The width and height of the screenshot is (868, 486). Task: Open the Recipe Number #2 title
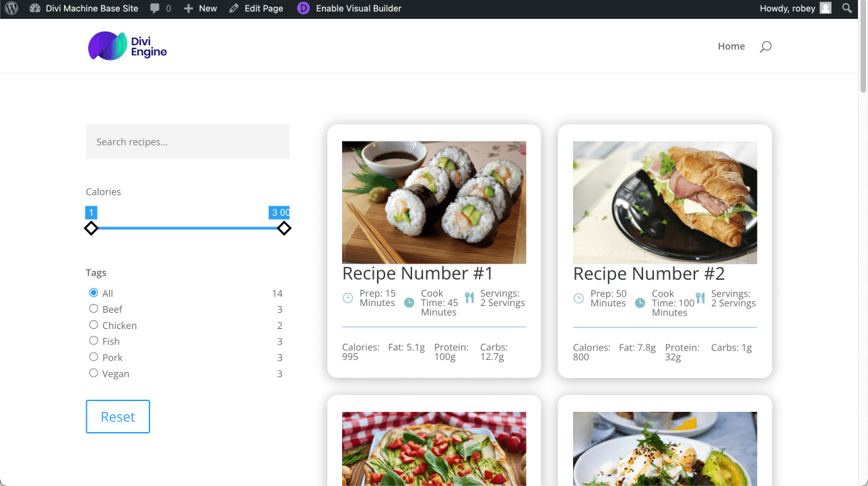649,274
